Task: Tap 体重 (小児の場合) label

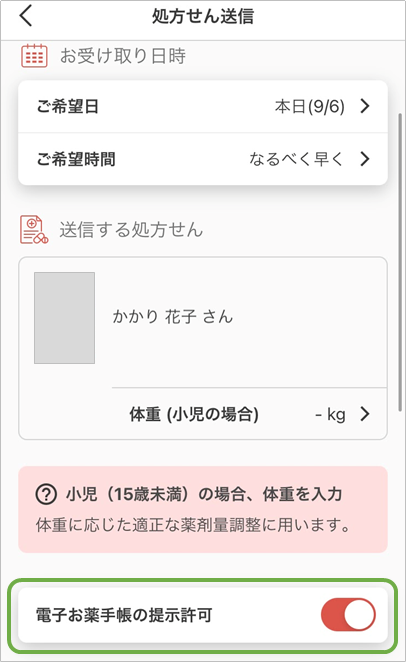Action: coord(194,414)
